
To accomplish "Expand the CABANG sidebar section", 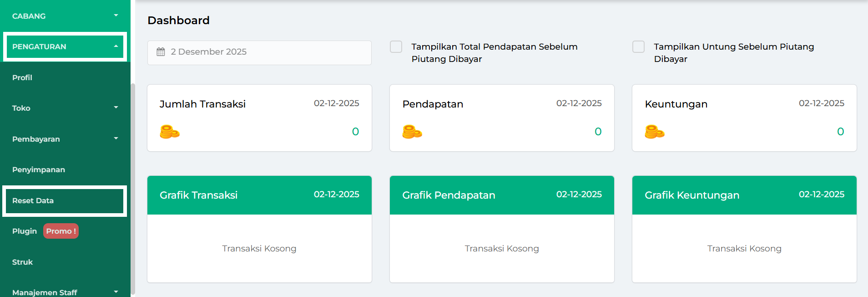I will click(116, 15).
